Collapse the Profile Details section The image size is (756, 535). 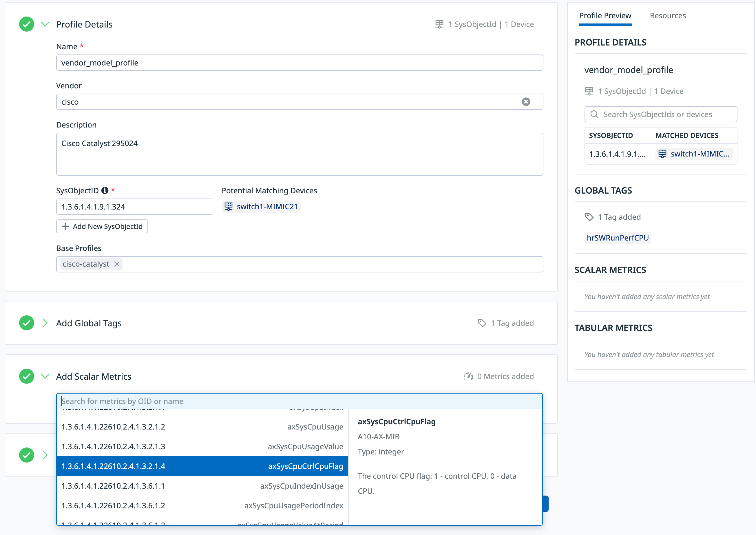click(45, 24)
